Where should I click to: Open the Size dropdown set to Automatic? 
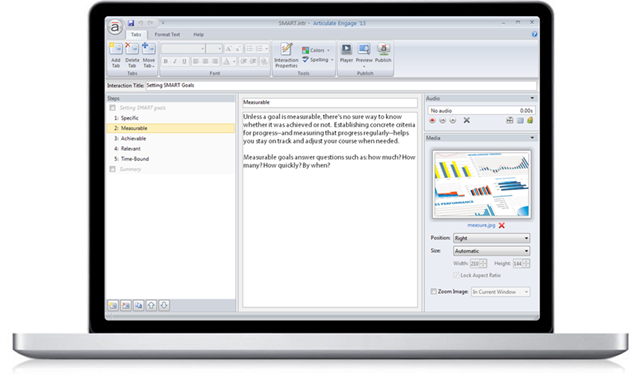pyautogui.click(x=491, y=251)
